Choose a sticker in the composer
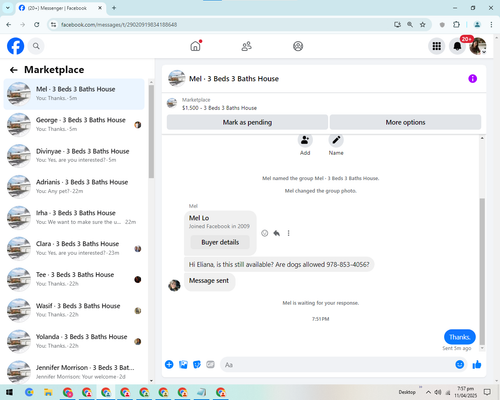500x400 pixels. 197,365
